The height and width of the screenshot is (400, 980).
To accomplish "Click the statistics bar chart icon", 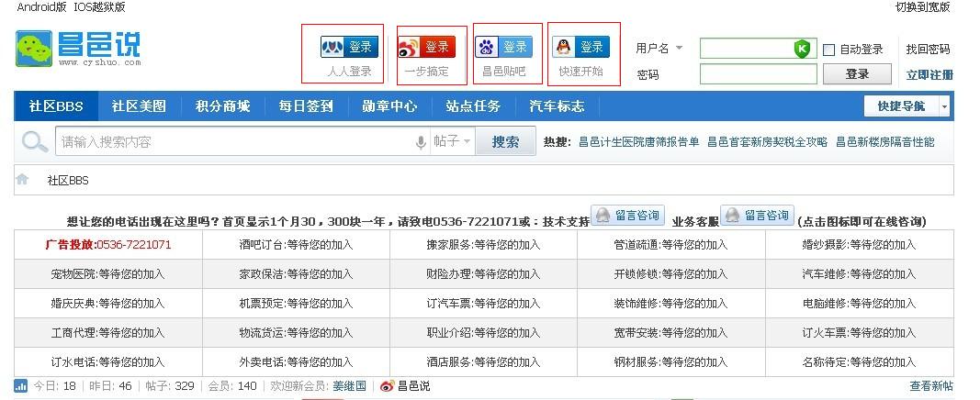I will [x=20, y=385].
